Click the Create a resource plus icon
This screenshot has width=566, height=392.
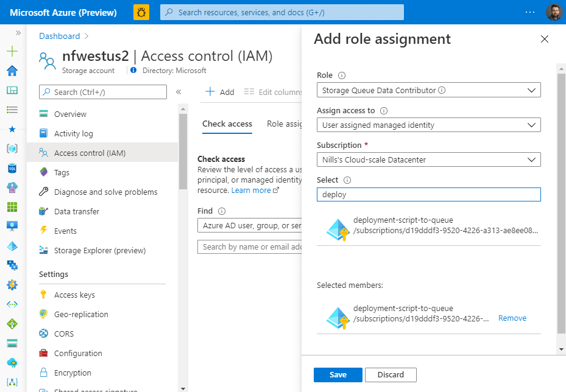12,51
